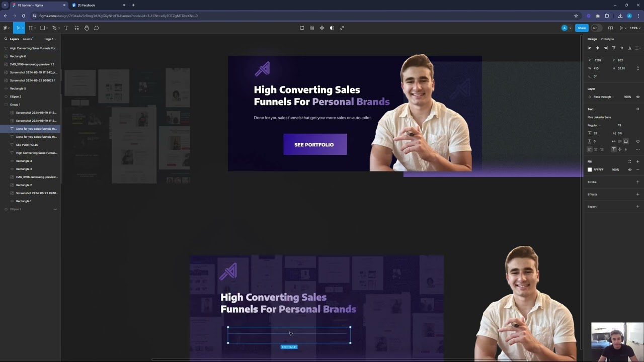Open the Regular font weight dropdown

tap(594, 125)
